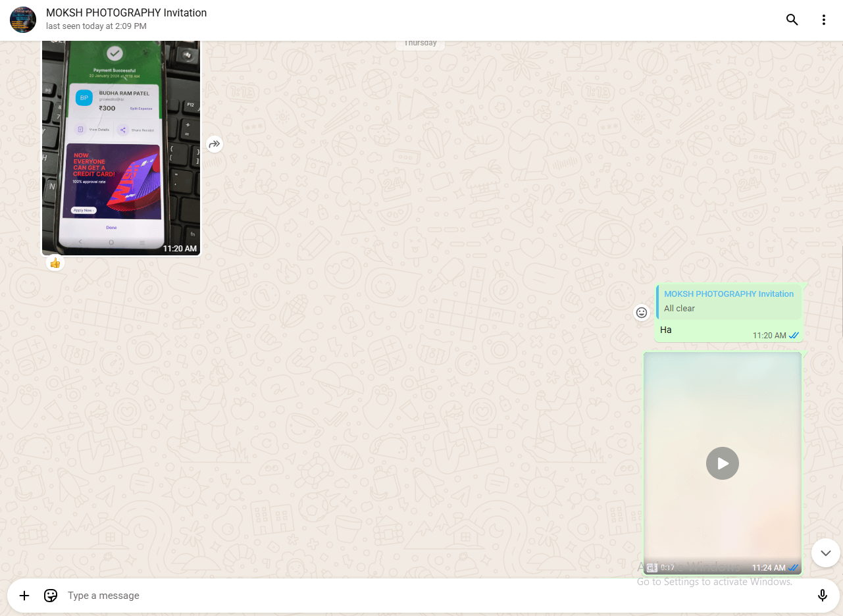Viewport: 843px width, 616px height.
Task: Open the MOKSH PHOTOGRAPHY profile picture
Action: (23, 20)
